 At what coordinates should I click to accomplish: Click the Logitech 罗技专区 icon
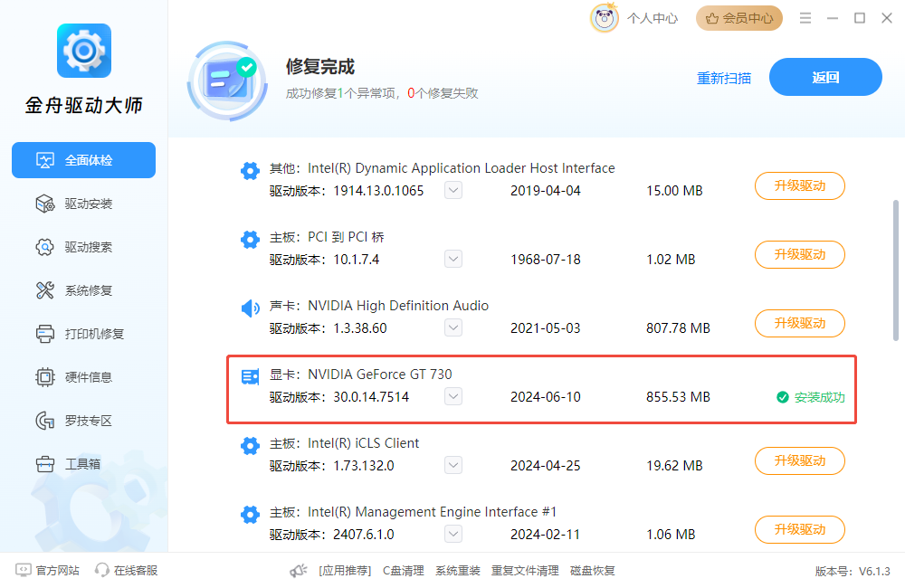coord(45,421)
